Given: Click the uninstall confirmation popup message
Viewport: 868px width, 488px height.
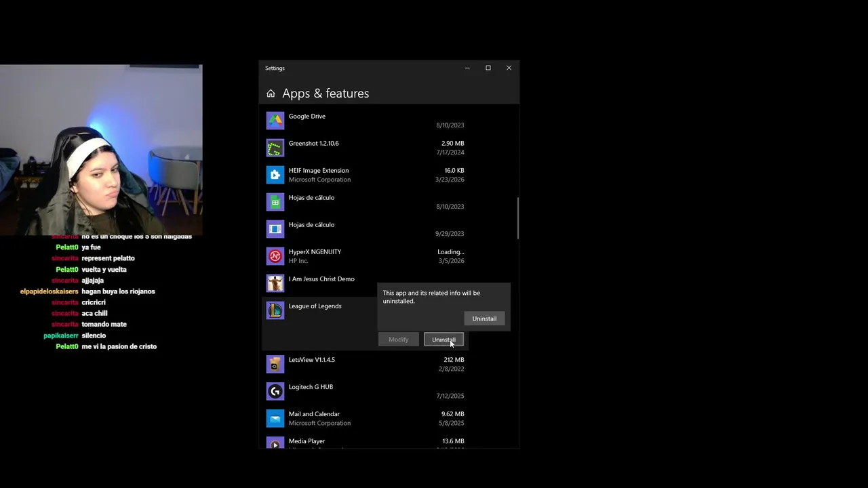Looking at the screenshot, I should click(431, 297).
